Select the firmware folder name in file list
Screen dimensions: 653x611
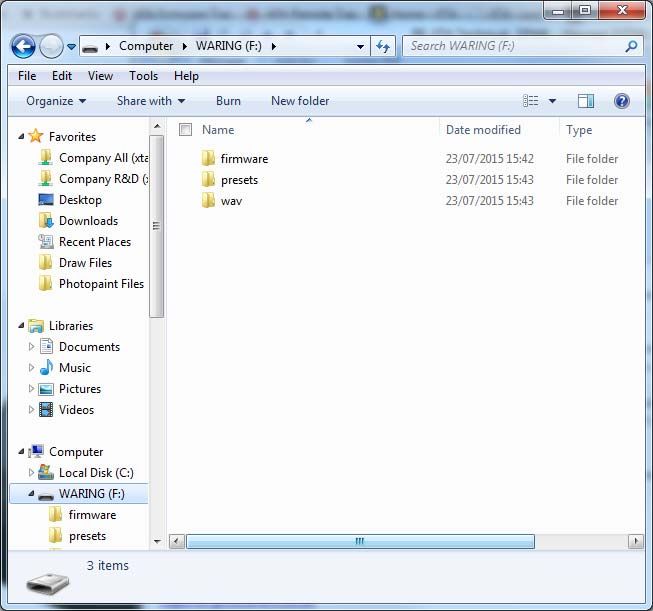pyautogui.click(x=244, y=159)
